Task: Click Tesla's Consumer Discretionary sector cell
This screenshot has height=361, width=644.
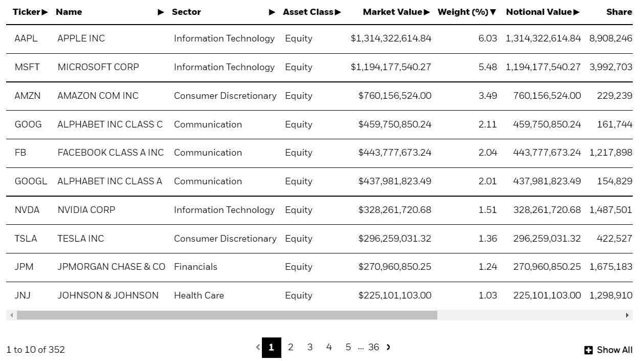Action: point(225,239)
